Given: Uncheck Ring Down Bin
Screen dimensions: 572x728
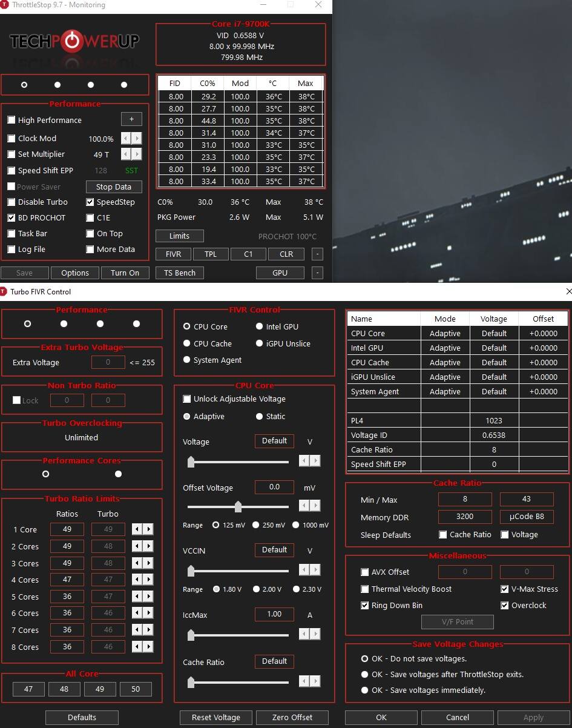Looking at the screenshot, I should [364, 605].
